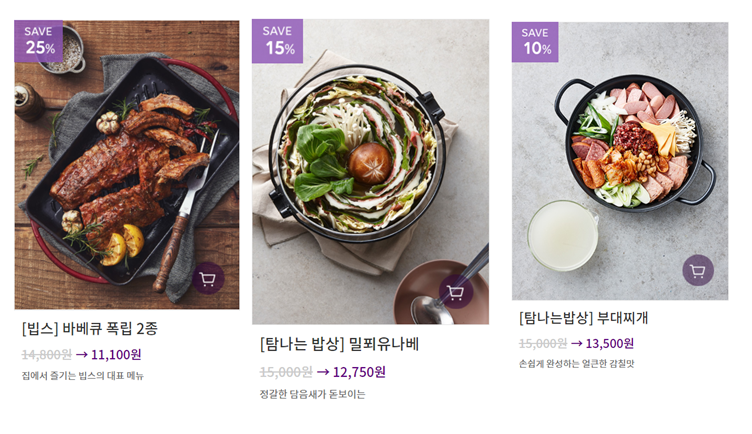Screen dimensions: 752x434
Task: Click the crossed-out 15,000원 price under 밀푀유나베
Action: (286, 372)
